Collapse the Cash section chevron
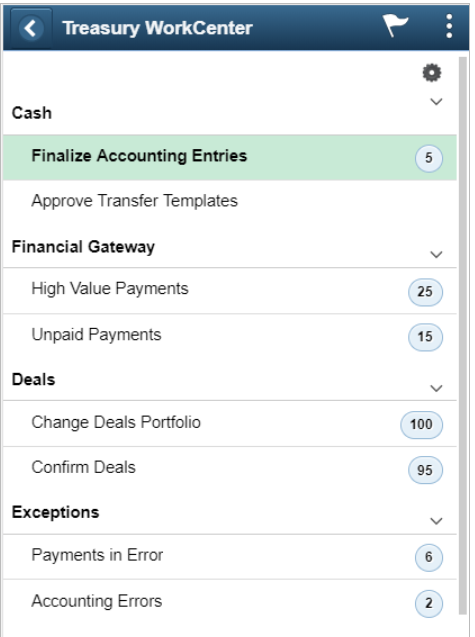Screen dimensions: 475x637 pyautogui.click(x=436, y=102)
